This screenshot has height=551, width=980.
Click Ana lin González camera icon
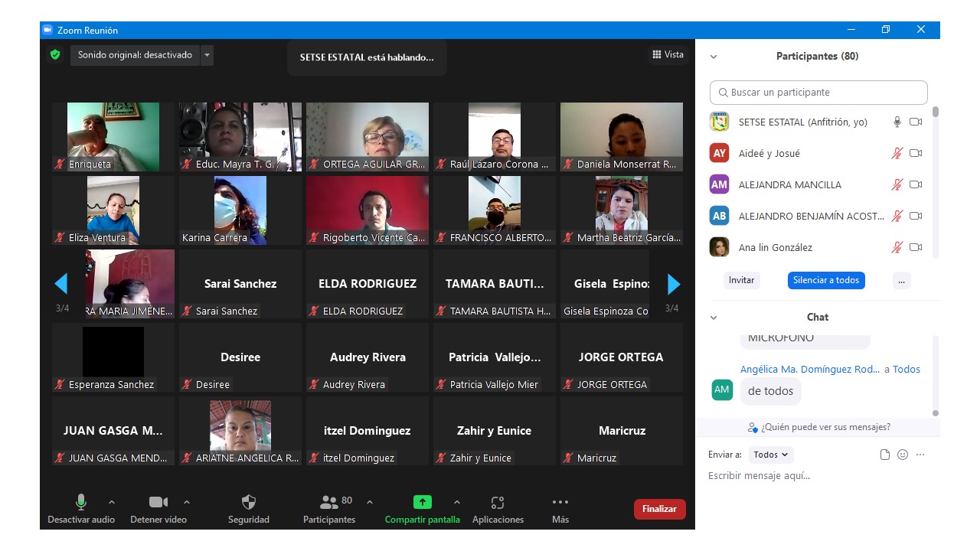[x=916, y=247]
